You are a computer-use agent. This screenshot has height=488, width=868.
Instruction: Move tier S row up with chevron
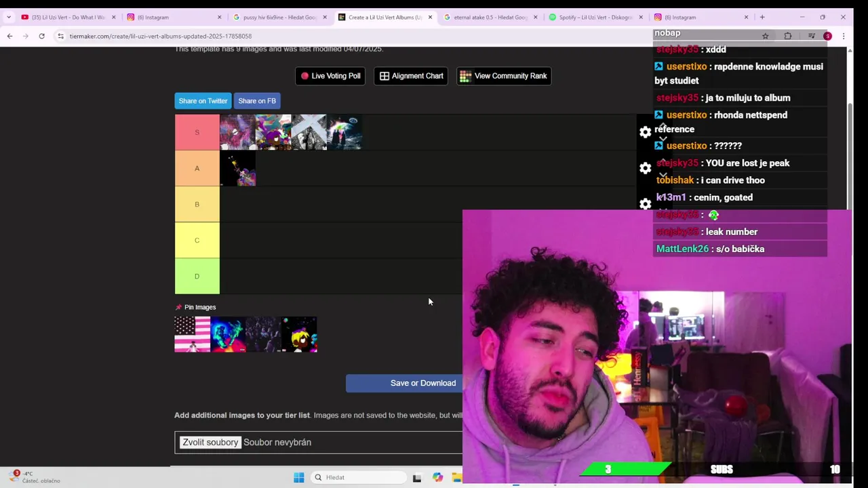point(663,126)
